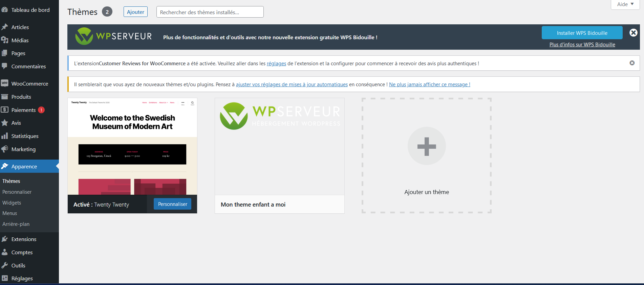Open the Thèmes submenu item
This screenshot has width=644, height=285.
tap(11, 181)
